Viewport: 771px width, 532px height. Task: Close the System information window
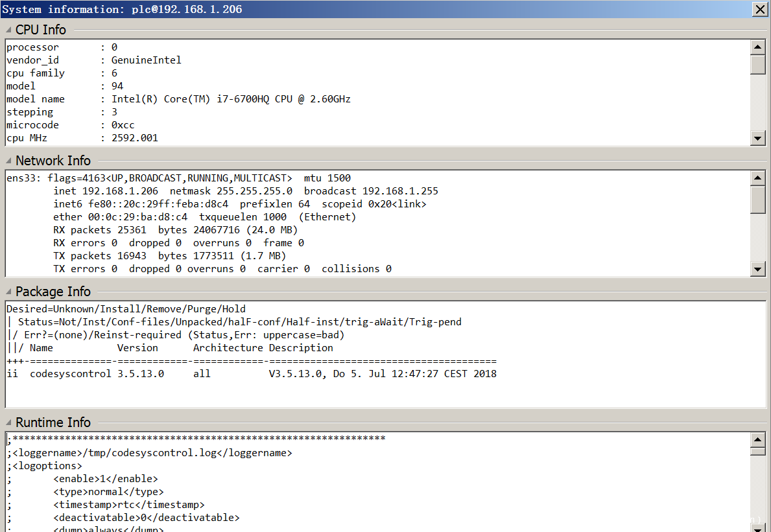(759, 9)
